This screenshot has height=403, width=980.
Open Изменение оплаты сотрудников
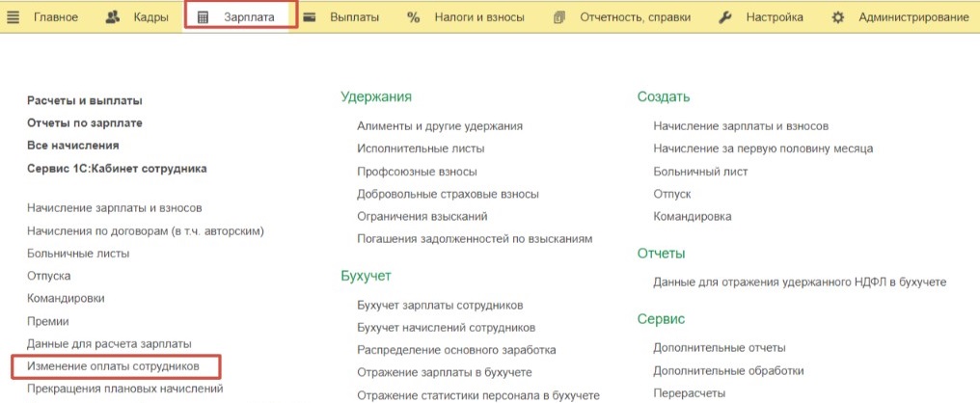(x=114, y=366)
